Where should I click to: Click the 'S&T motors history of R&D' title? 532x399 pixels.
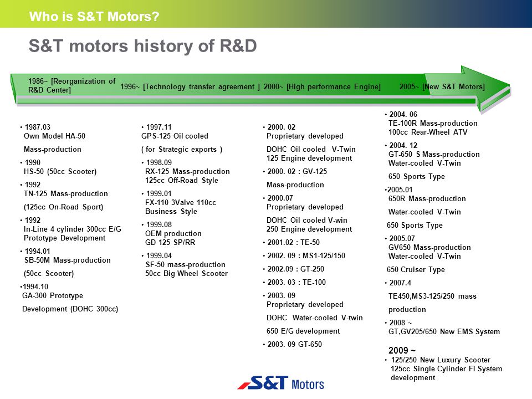pos(142,46)
